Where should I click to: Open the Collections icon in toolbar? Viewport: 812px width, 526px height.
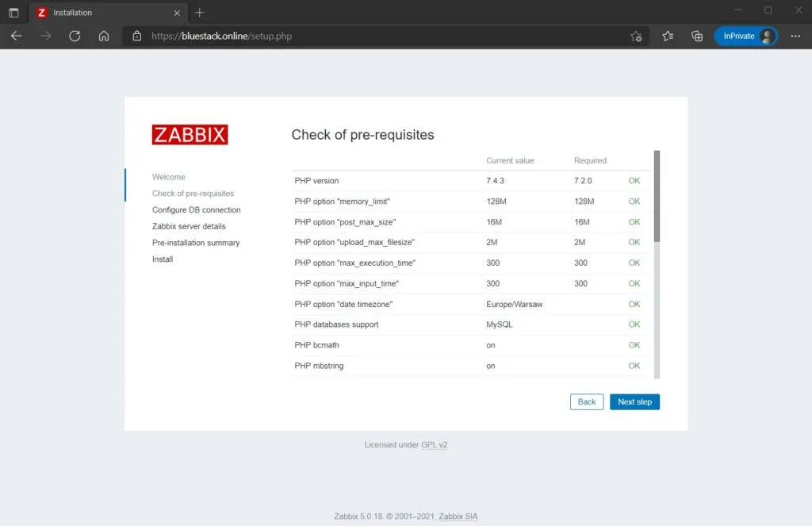tap(697, 36)
